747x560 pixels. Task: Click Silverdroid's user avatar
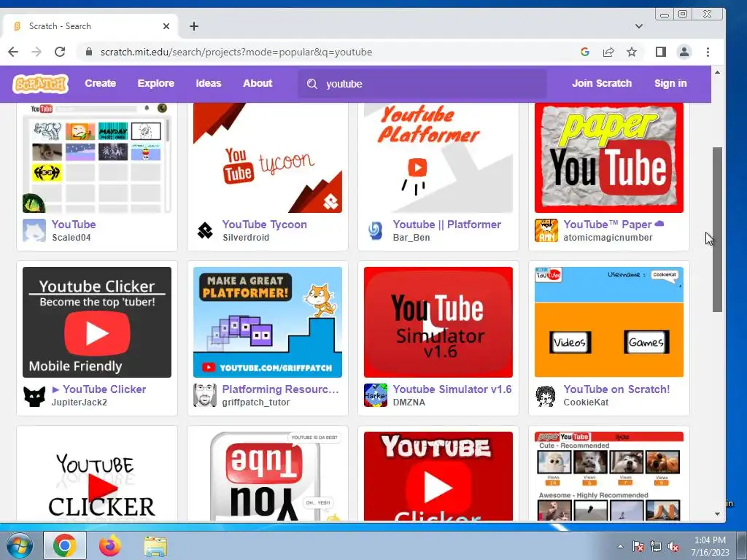click(x=205, y=230)
